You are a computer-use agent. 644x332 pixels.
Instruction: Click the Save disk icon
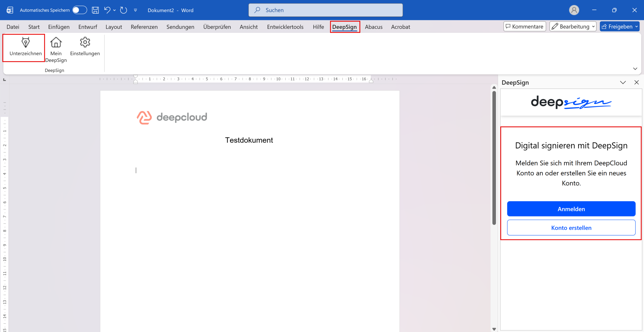pyautogui.click(x=95, y=10)
